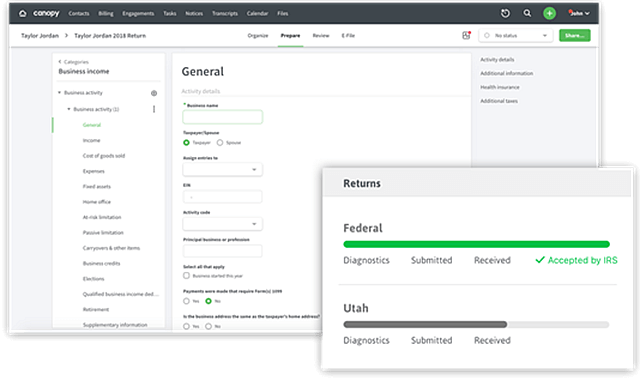Click the Business activity settings gear icon

(x=154, y=93)
